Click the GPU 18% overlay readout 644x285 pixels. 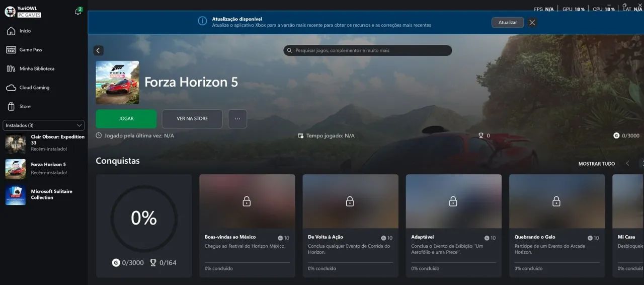(x=574, y=9)
